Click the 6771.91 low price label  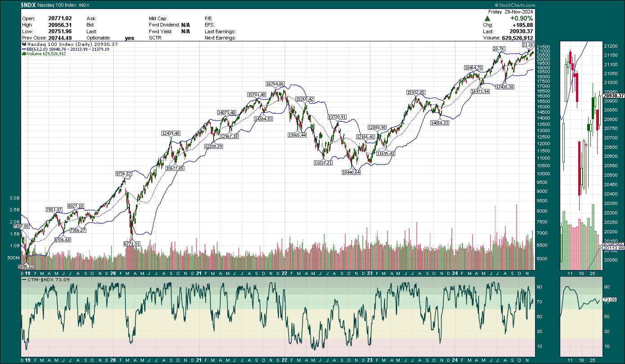coord(132,244)
